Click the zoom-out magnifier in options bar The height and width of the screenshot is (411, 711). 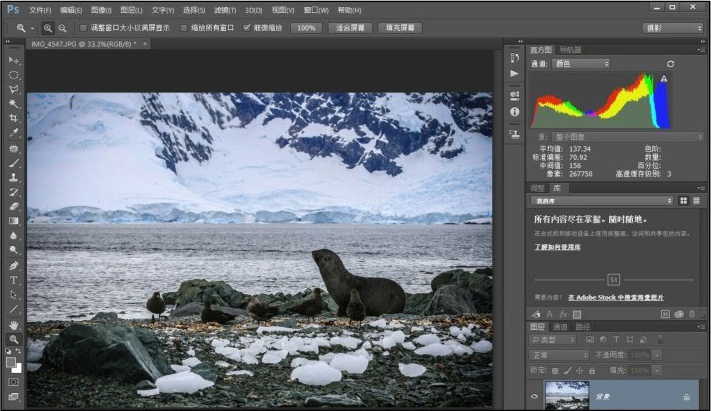pyautogui.click(x=63, y=28)
